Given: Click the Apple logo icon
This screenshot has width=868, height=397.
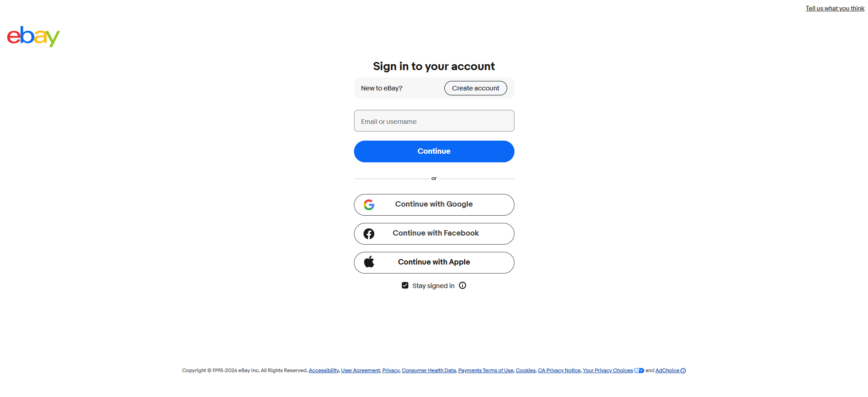Looking at the screenshot, I should point(369,262).
